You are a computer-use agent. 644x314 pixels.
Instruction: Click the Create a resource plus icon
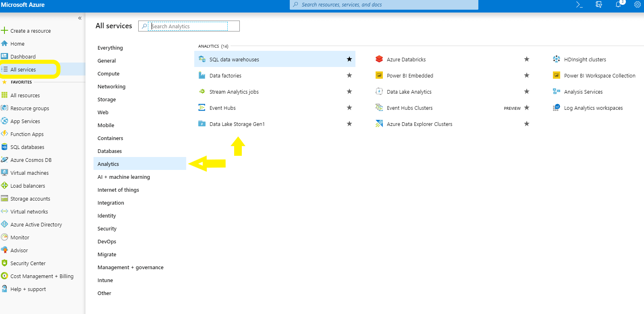pos(4,31)
